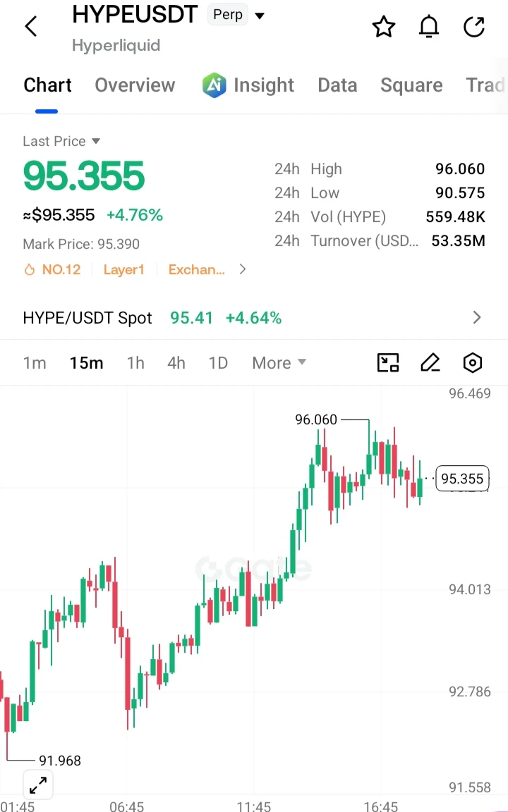Screen dimensions: 508x812
Task: Tap the 24h Turnover value 53.35M
Action: click(458, 240)
